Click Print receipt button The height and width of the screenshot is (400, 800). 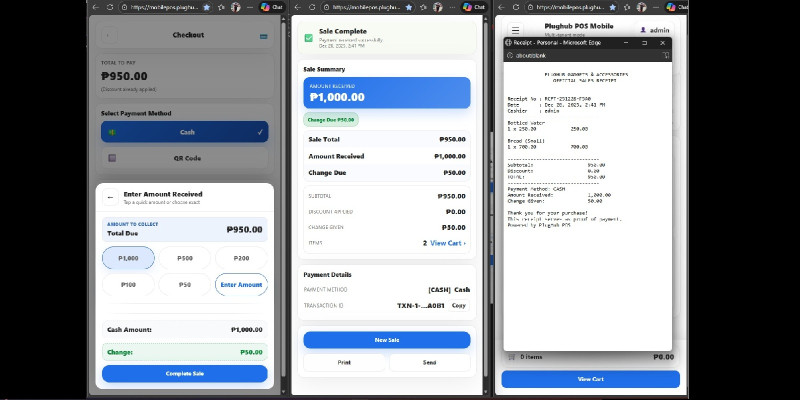click(344, 363)
